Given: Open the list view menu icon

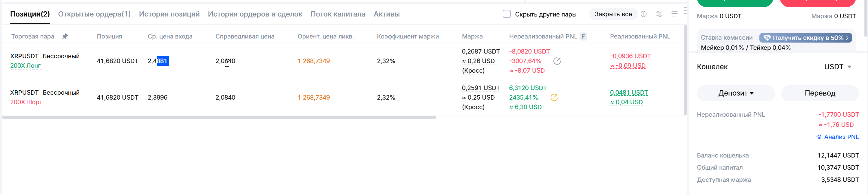Looking at the screenshot, I should tap(674, 14).
